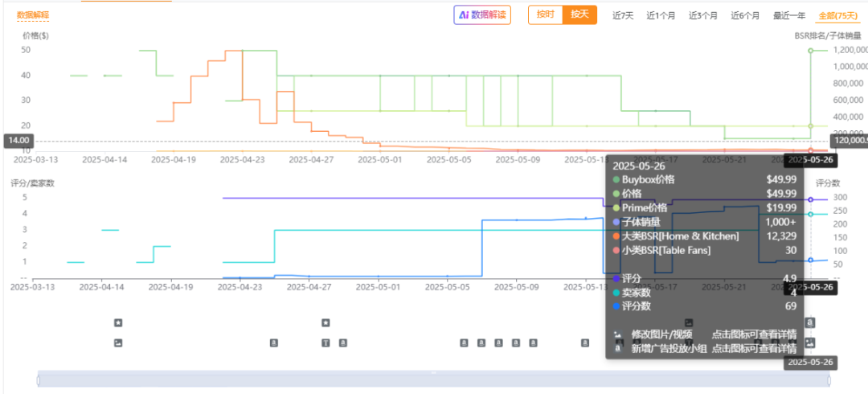Open the 数据解释 link
This screenshot has width=868, height=394.
[x=33, y=15]
